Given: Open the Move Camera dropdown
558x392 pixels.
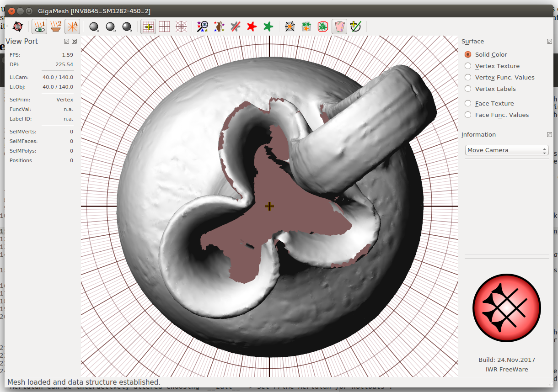Looking at the screenshot, I should [506, 150].
